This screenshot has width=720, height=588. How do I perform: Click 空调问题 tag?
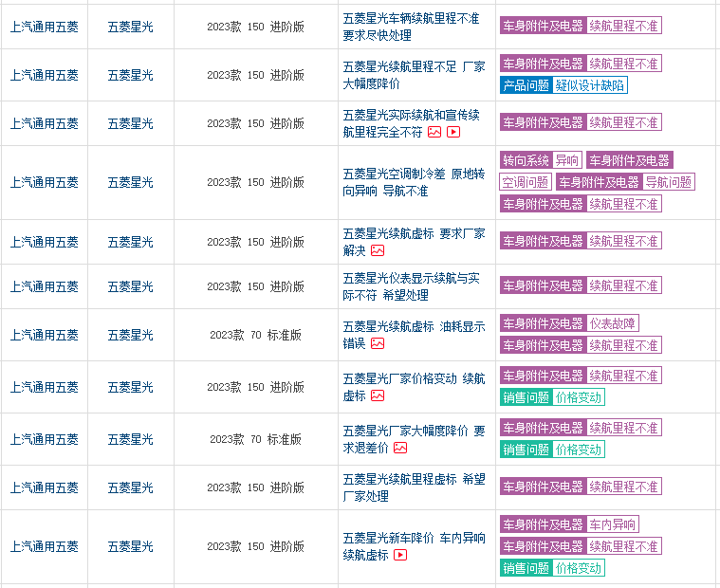click(x=526, y=182)
